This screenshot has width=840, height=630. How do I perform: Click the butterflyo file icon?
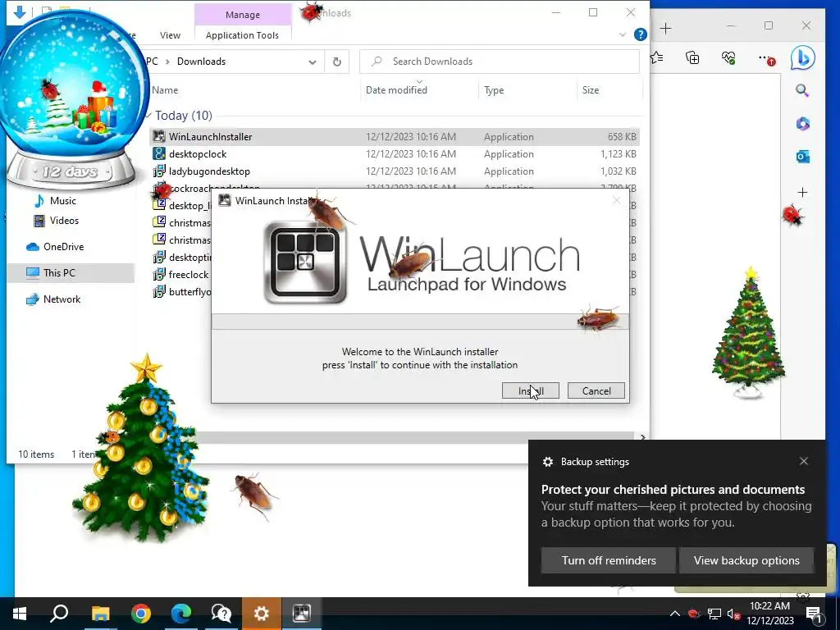159,291
